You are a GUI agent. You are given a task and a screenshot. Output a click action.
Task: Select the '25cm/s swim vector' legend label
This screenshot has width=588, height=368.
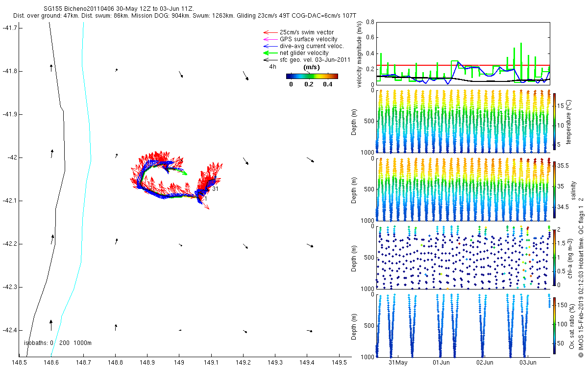307,32
